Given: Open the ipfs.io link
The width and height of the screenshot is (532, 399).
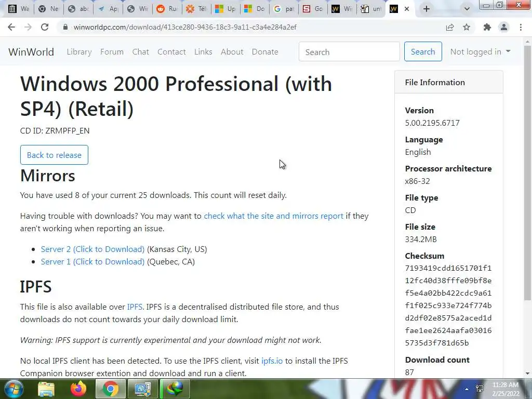Looking at the screenshot, I should (272, 361).
